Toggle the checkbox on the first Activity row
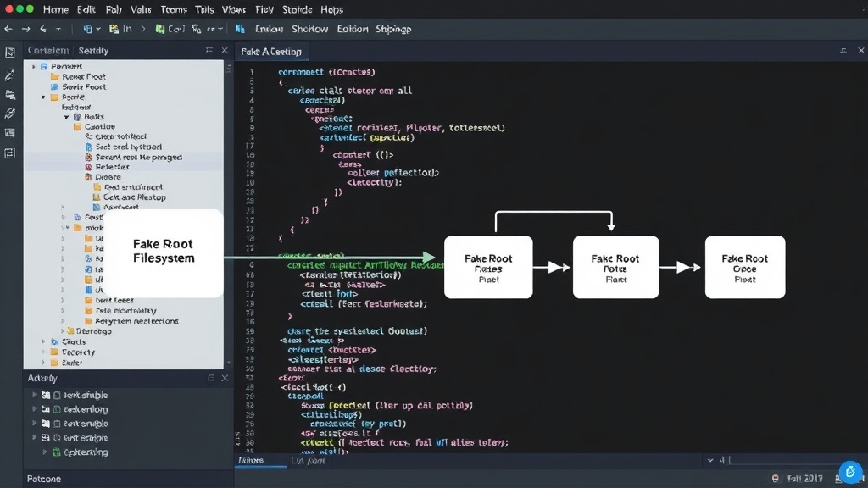 57,395
